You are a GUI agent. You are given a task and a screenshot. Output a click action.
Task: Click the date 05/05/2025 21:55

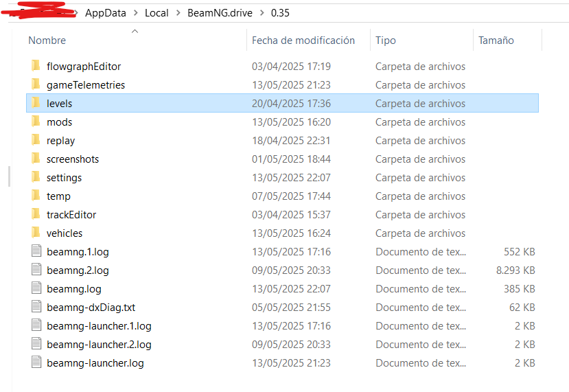(292, 307)
